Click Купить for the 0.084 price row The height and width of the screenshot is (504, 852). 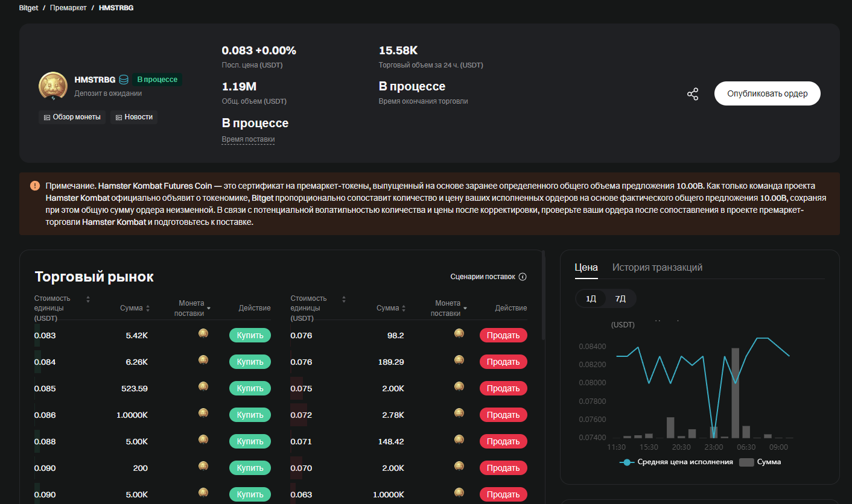tap(250, 362)
